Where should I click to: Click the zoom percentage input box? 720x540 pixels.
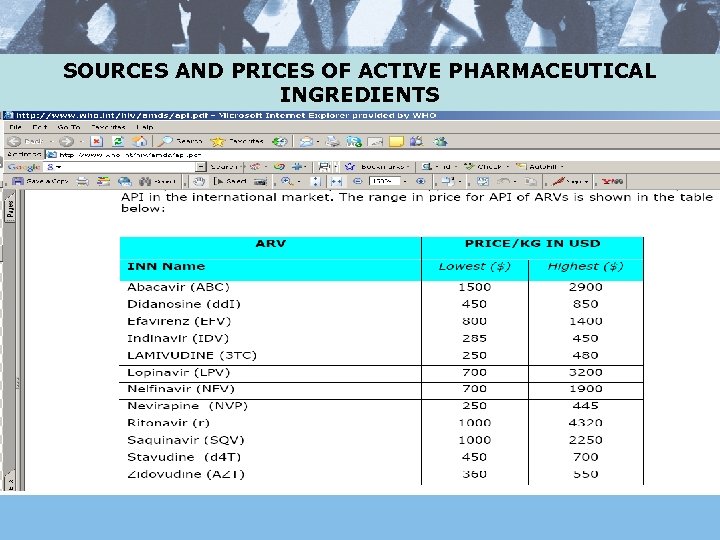[384, 181]
